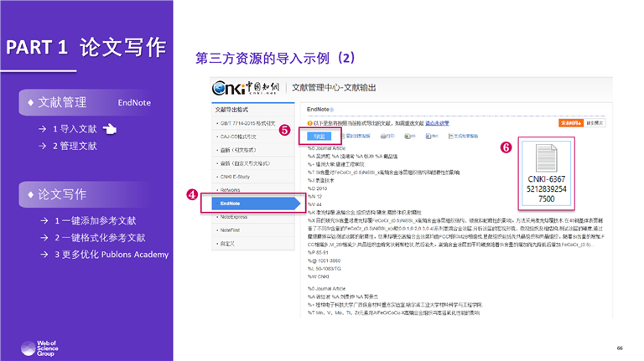Select 查新（自定义引文格式）export format

[245, 163]
